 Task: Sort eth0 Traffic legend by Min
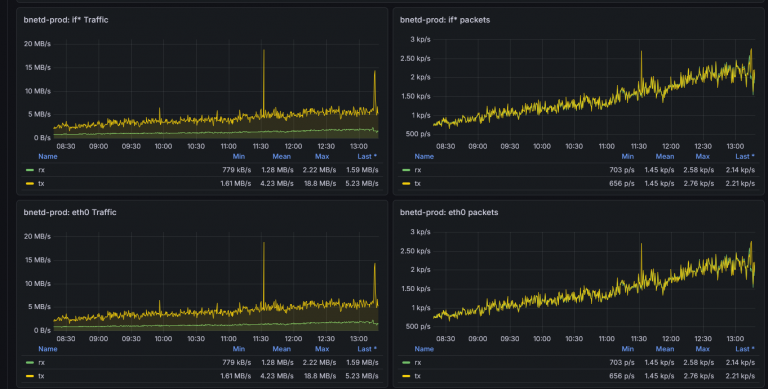click(239, 349)
